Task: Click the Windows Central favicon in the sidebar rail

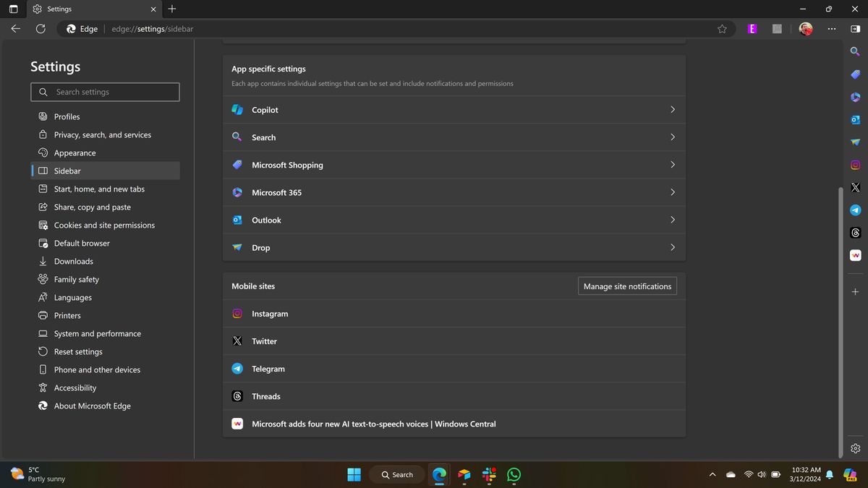Action: (855, 254)
